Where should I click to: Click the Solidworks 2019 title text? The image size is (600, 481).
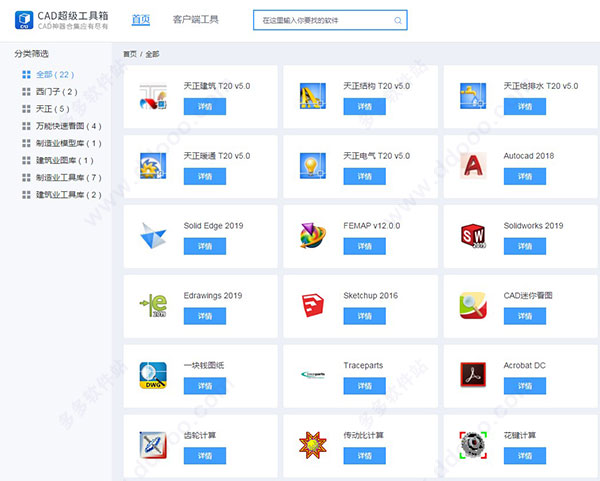pyautogui.click(x=533, y=226)
